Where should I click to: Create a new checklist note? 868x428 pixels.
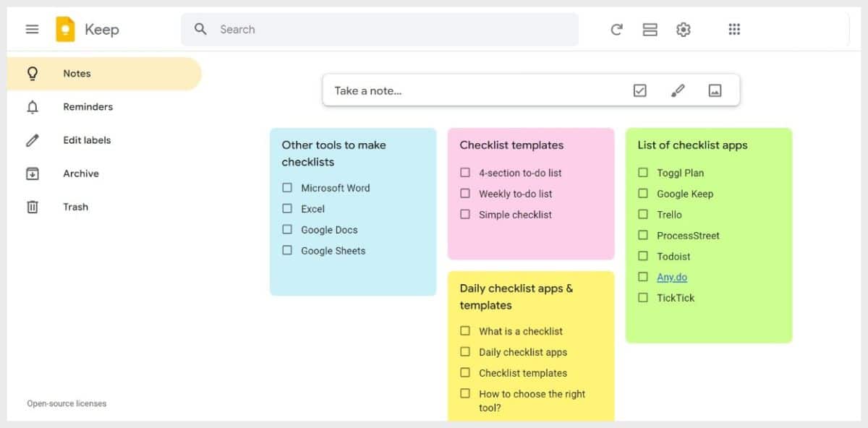pos(639,90)
